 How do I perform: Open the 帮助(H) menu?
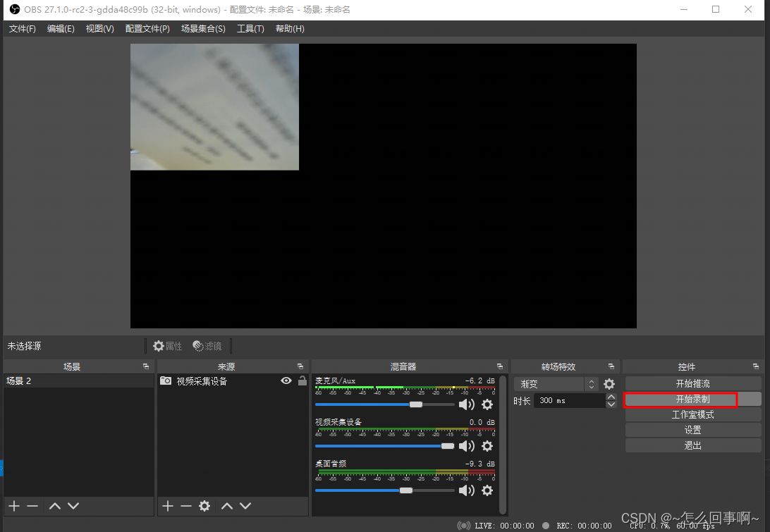point(290,28)
